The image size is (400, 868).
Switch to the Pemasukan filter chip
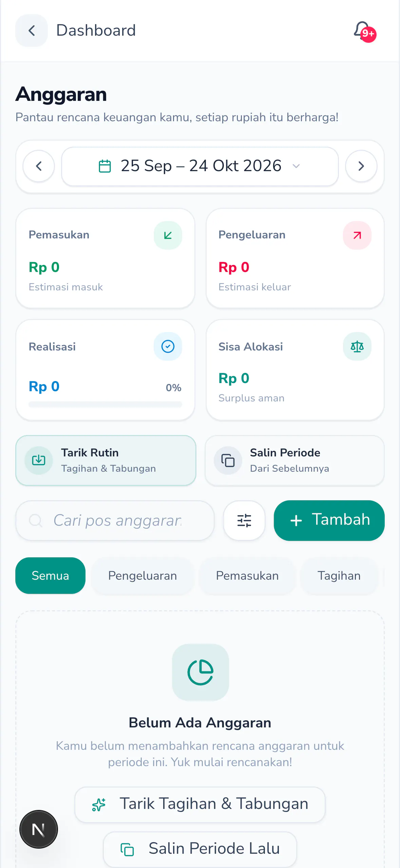click(247, 576)
